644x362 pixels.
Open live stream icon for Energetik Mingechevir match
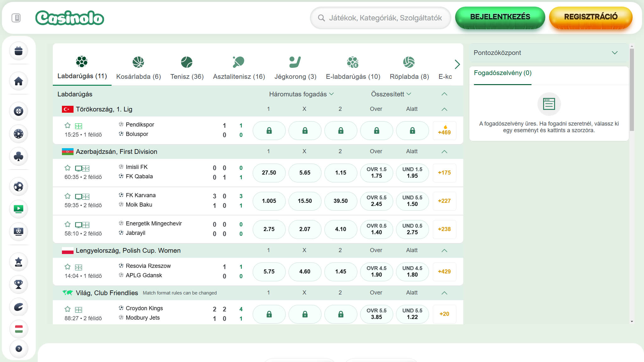79,225
